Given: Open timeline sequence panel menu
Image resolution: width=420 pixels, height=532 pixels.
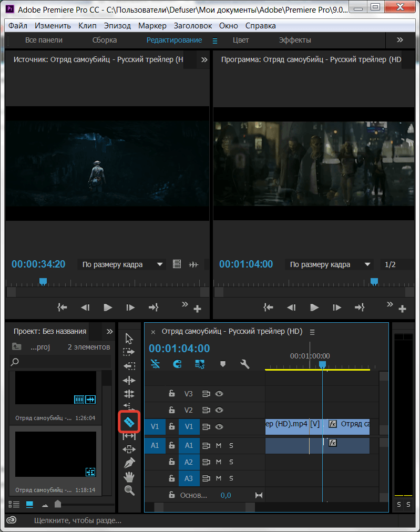Looking at the screenshot, I should pos(312,332).
